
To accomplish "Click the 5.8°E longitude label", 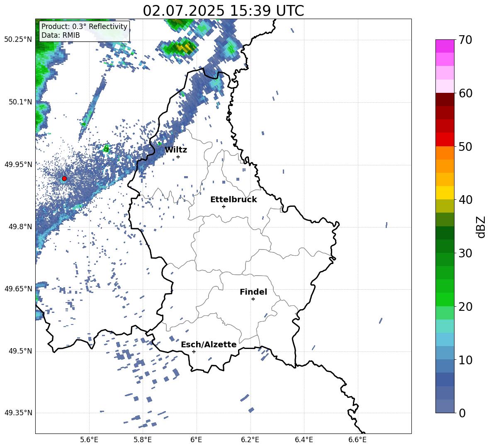I will (143, 440).
